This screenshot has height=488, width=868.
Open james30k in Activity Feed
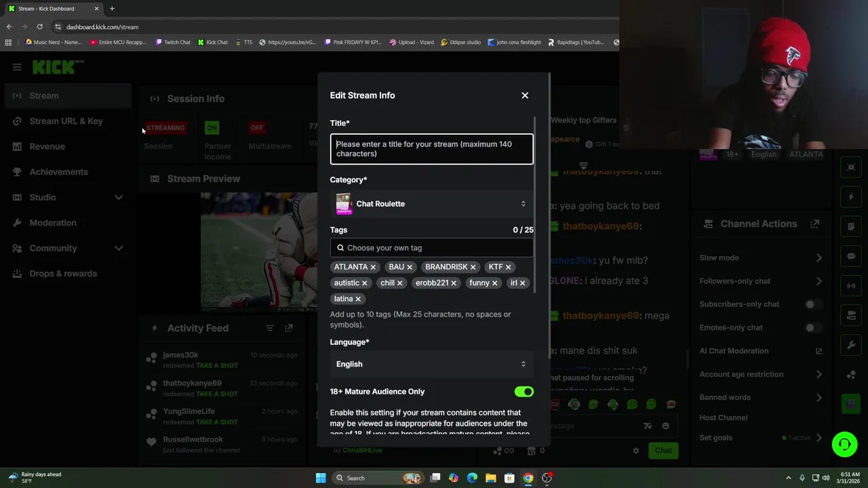pyautogui.click(x=180, y=355)
